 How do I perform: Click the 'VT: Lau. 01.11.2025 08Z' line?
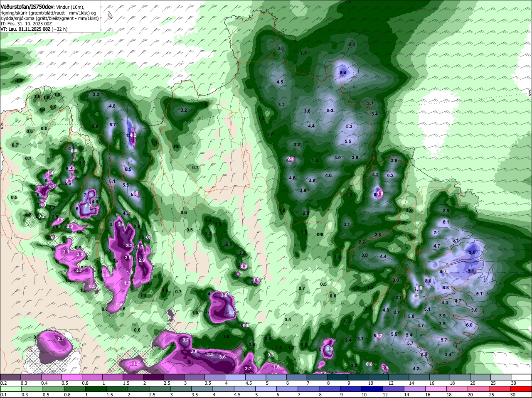[x=25, y=29]
